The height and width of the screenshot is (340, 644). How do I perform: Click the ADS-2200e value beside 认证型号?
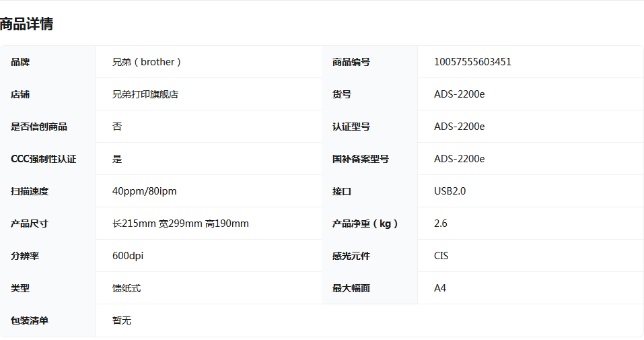(x=459, y=127)
